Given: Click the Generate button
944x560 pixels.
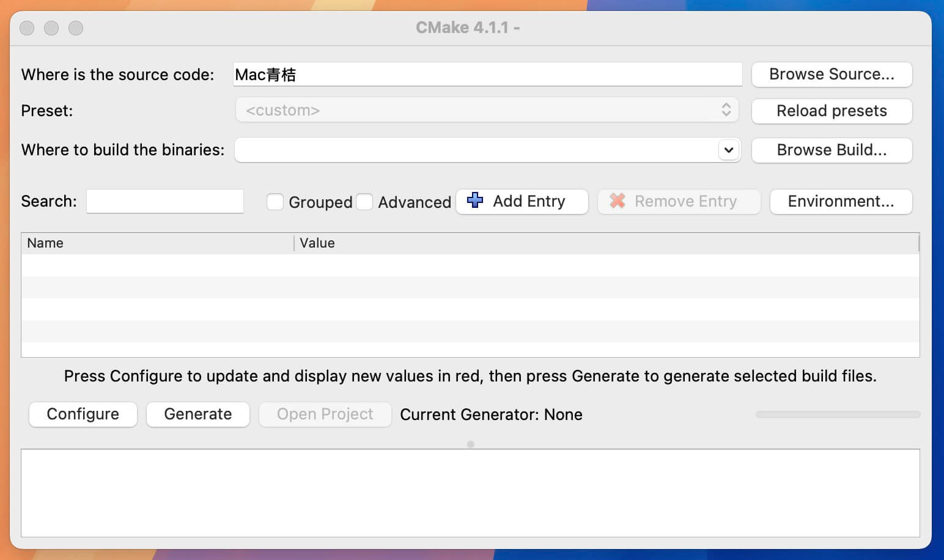Looking at the screenshot, I should 198,414.
